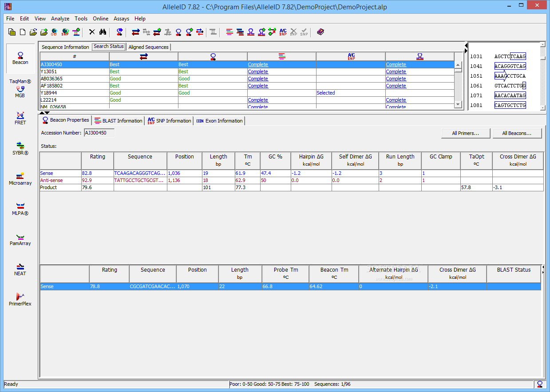Click the Accession Number field
This screenshot has width=550, height=392.
(x=99, y=133)
